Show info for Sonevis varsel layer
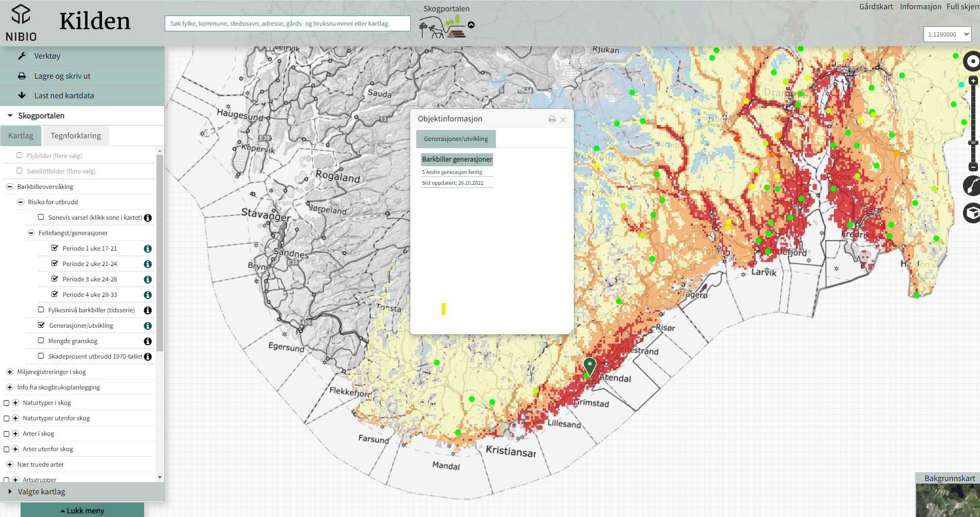Image resolution: width=980 pixels, height=517 pixels. pyautogui.click(x=148, y=218)
